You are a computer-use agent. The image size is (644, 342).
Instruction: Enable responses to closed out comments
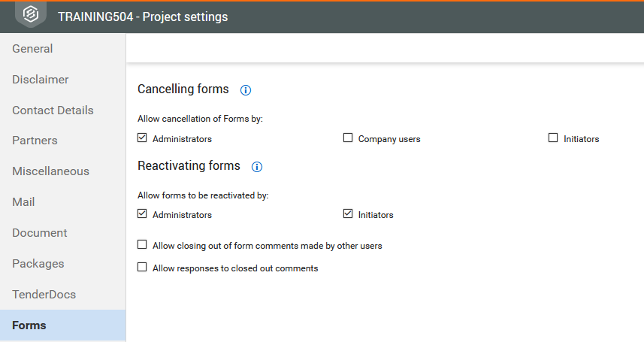(x=142, y=267)
